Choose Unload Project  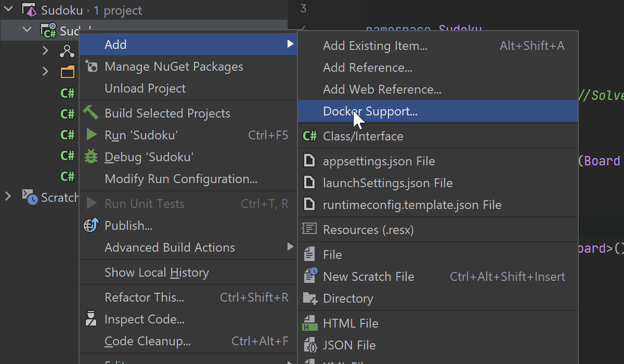(x=188, y=88)
